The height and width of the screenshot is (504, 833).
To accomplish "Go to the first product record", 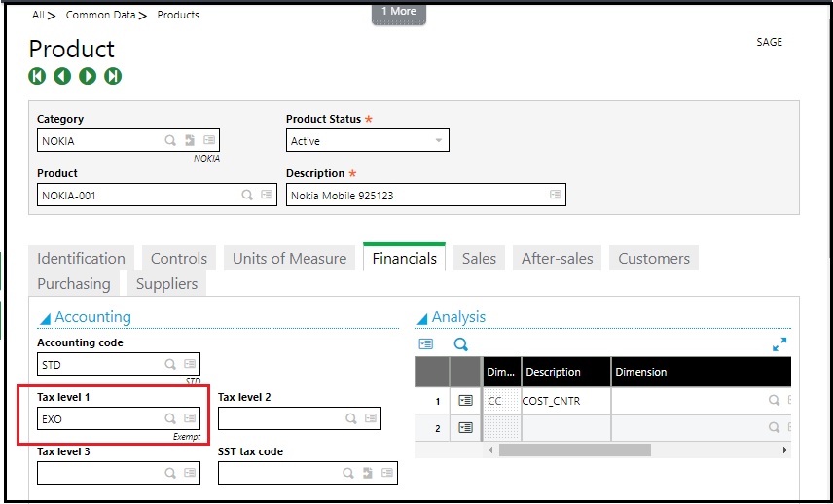I will [x=37, y=76].
